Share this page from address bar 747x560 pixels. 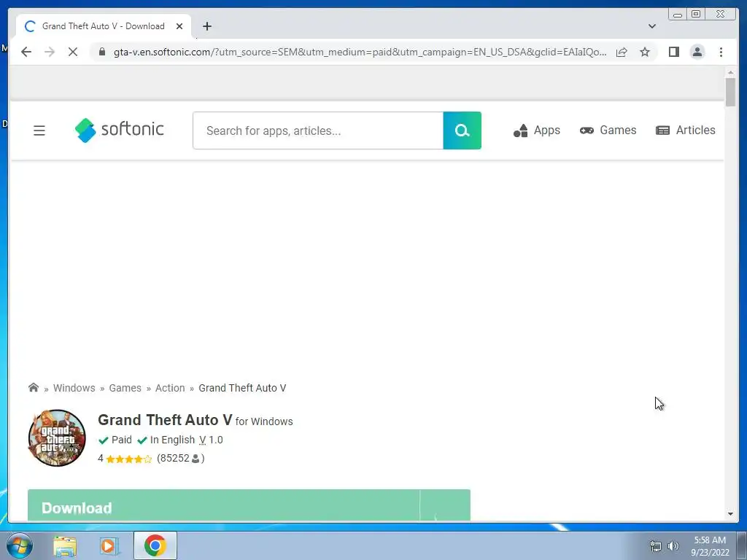tap(622, 52)
